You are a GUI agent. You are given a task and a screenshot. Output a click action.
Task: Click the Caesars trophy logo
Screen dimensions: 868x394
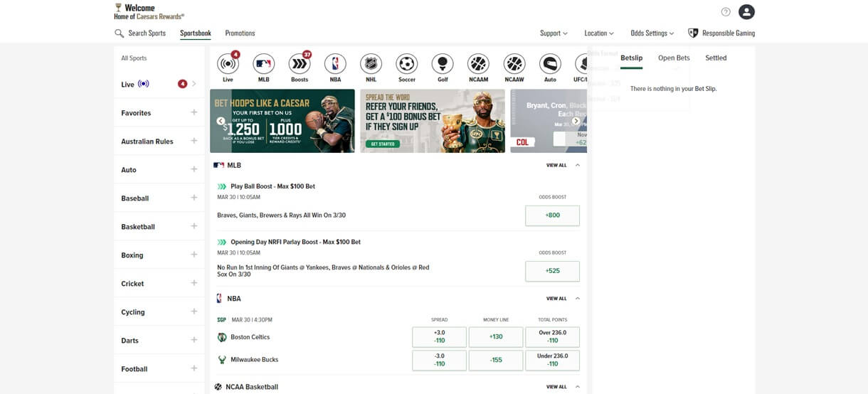(118, 8)
